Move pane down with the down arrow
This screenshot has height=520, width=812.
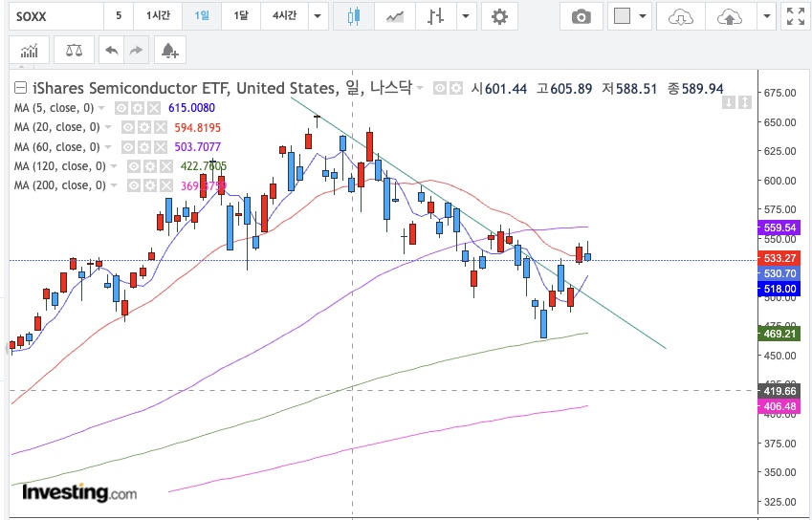(x=729, y=102)
